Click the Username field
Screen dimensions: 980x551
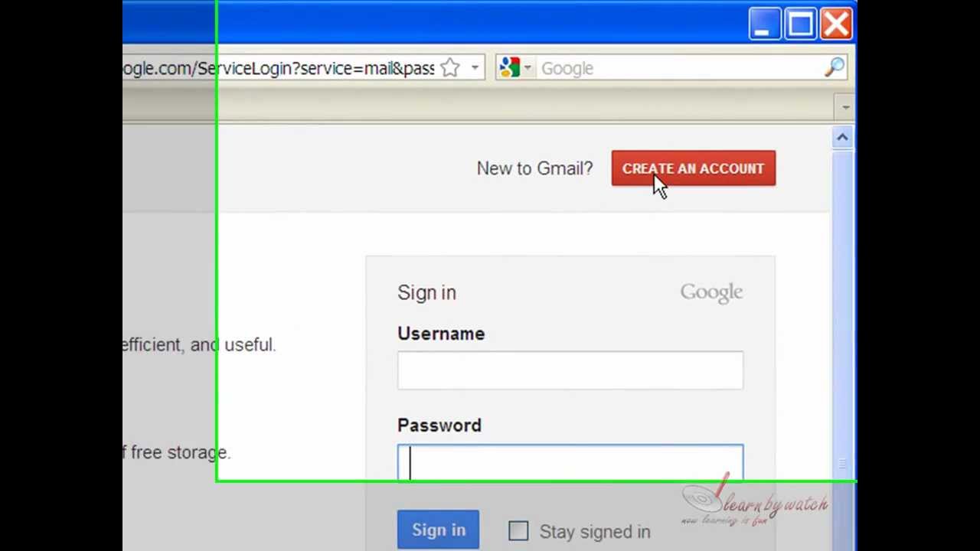click(x=570, y=370)
